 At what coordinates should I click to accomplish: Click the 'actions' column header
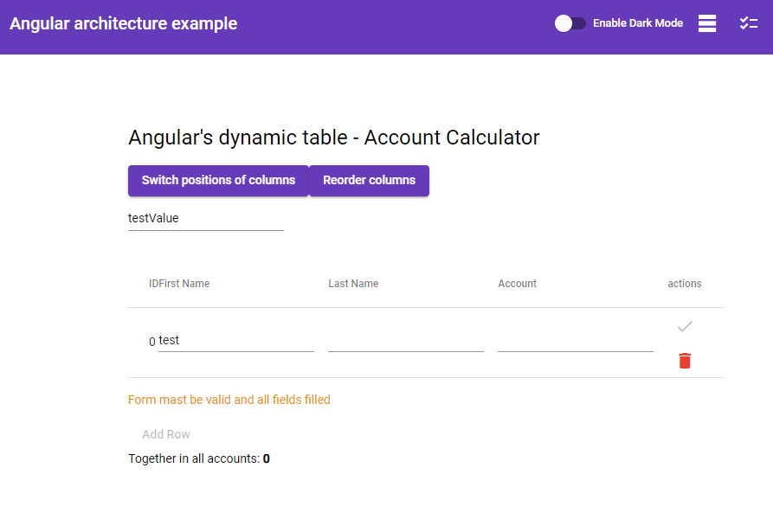coord(684,284)
